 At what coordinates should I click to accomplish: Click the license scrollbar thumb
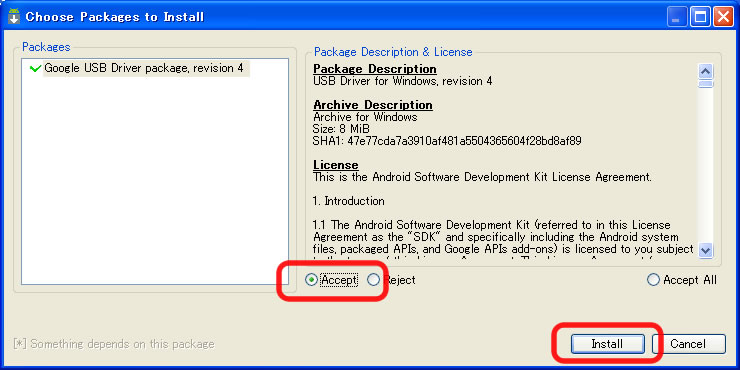tap(706, 84)
